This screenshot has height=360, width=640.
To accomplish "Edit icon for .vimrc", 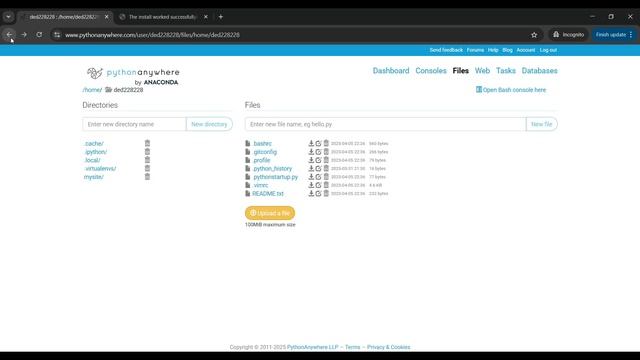I will click(318, 185).
